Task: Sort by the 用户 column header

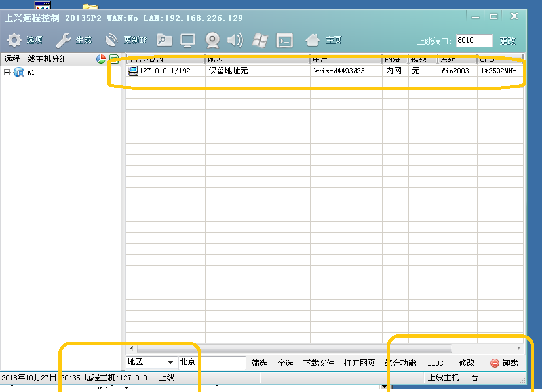Action: pos(346,59)
